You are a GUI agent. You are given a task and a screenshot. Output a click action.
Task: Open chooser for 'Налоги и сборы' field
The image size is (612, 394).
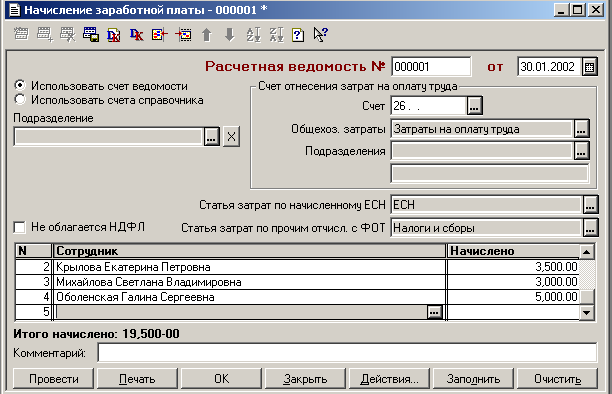pyautogui.click(x=590, y=228)
